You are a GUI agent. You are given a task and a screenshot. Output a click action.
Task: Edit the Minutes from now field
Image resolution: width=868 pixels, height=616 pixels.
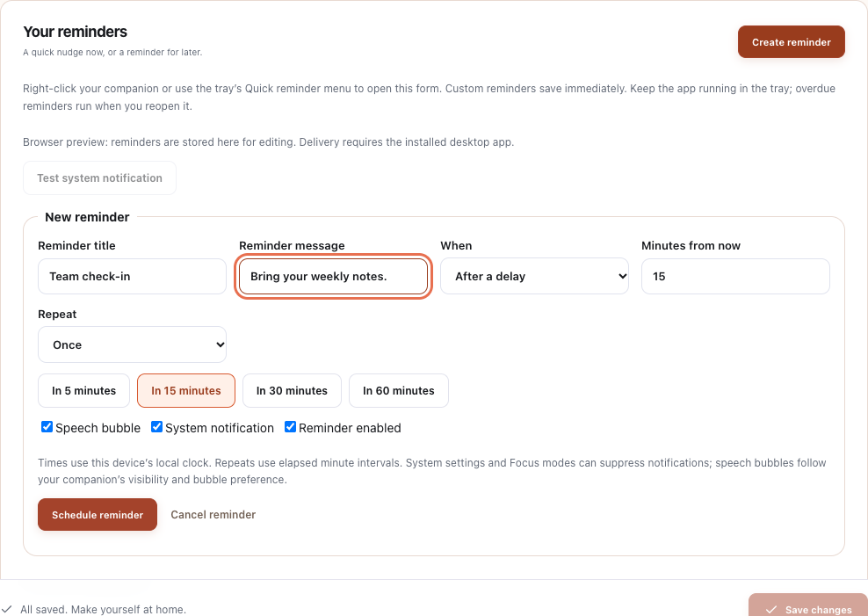[735, 276]
